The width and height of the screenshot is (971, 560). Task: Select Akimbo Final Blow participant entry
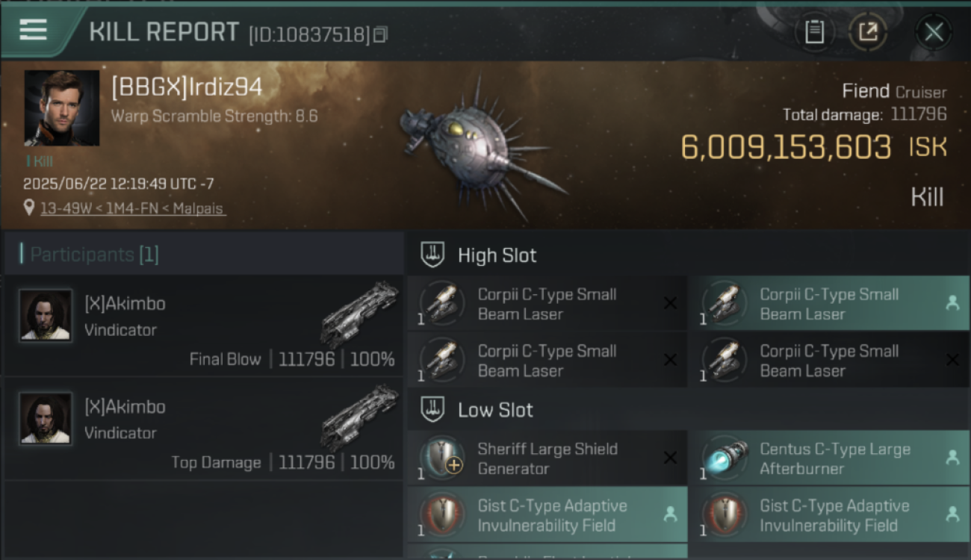(204, 326)
